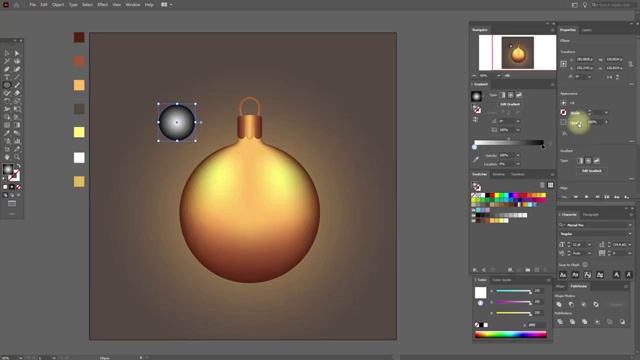The width and height of the screenshot is (640, 360).
Task: Open the font style Regular dropdown
Action: coord(630,234)
